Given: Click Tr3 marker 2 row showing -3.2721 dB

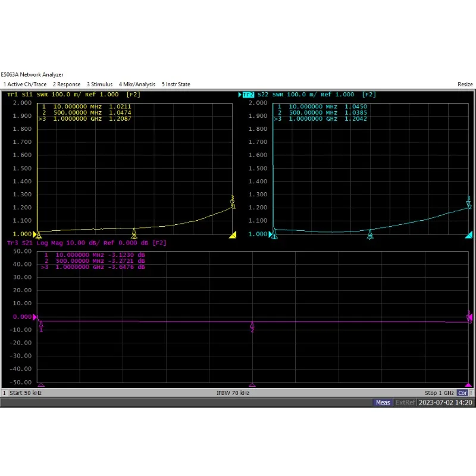Looking at the screenshot, I should pyautogui.click(x=95, y=261).
